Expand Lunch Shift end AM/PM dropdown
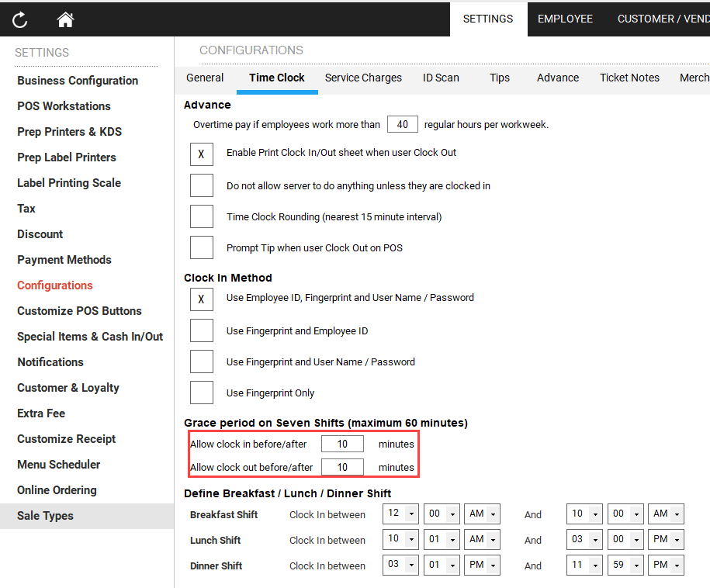 pos(666,540)
